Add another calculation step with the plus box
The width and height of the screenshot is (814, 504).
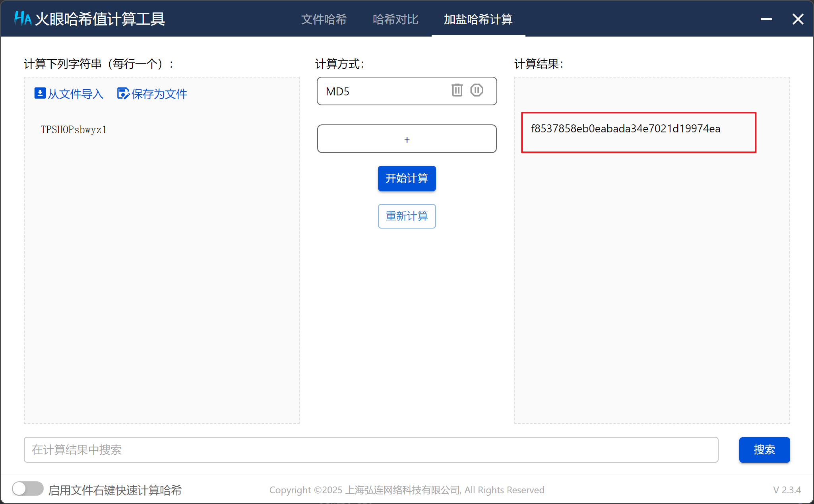tap(407, 139)
